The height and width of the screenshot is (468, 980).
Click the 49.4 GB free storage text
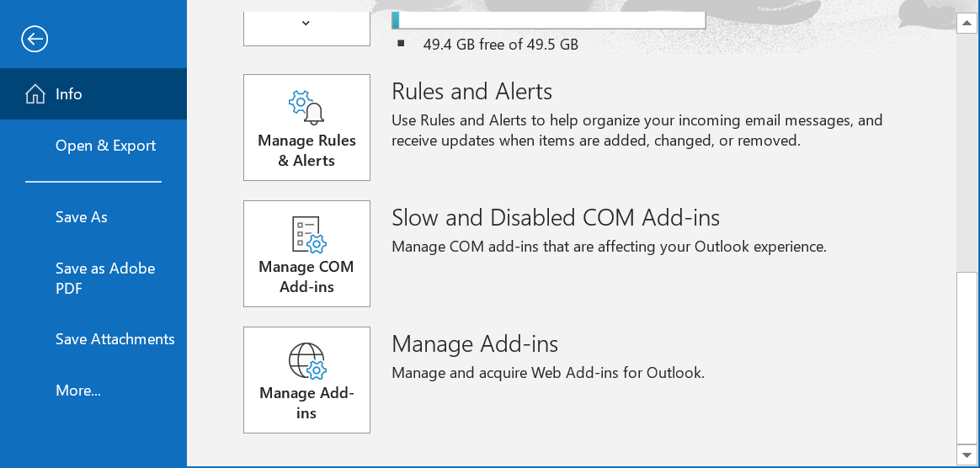[x=500, y=45]
